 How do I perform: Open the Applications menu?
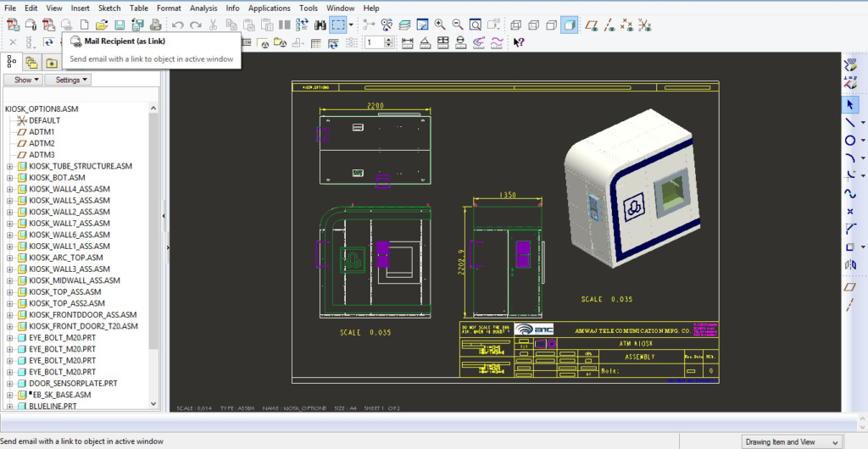270,8
